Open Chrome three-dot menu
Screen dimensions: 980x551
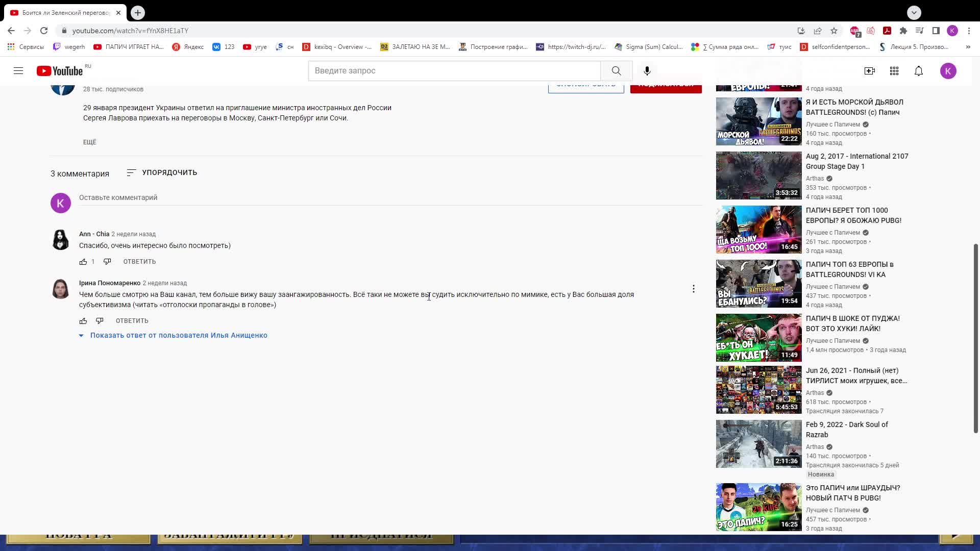pyautogui.click(x=969, y=31)
